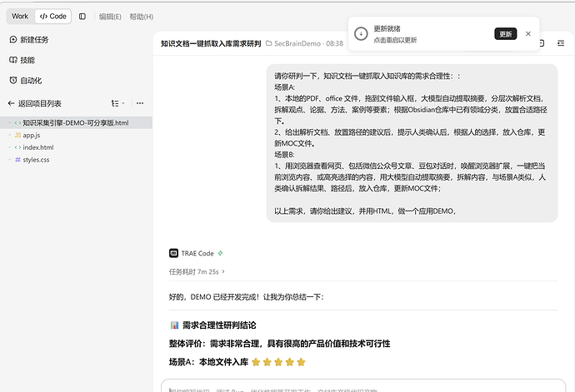Open the 帮助(H) menu
The width and height of the screenshot is (575, 392).
click(x=141, y=17)
